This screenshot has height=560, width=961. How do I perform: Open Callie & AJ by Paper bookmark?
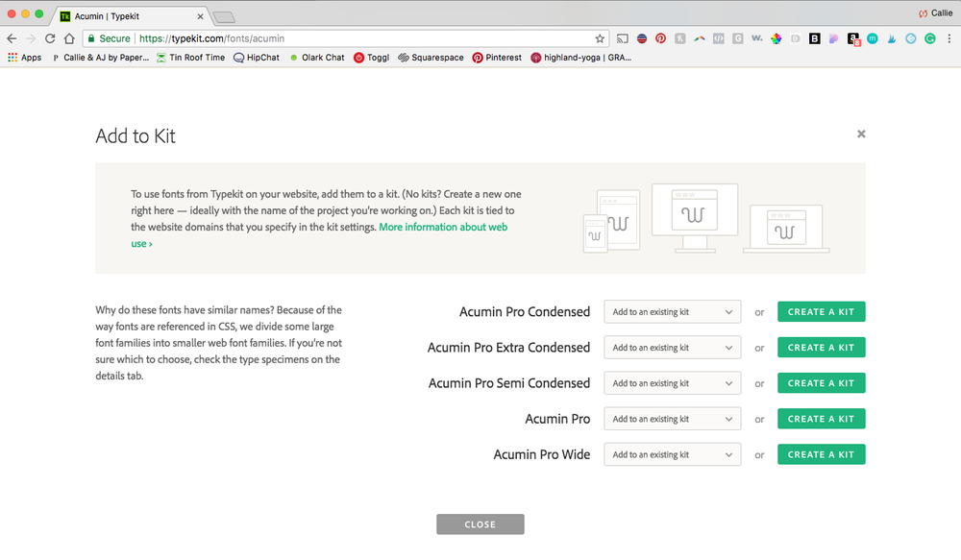pyautogui.click(x=101, y=58)
